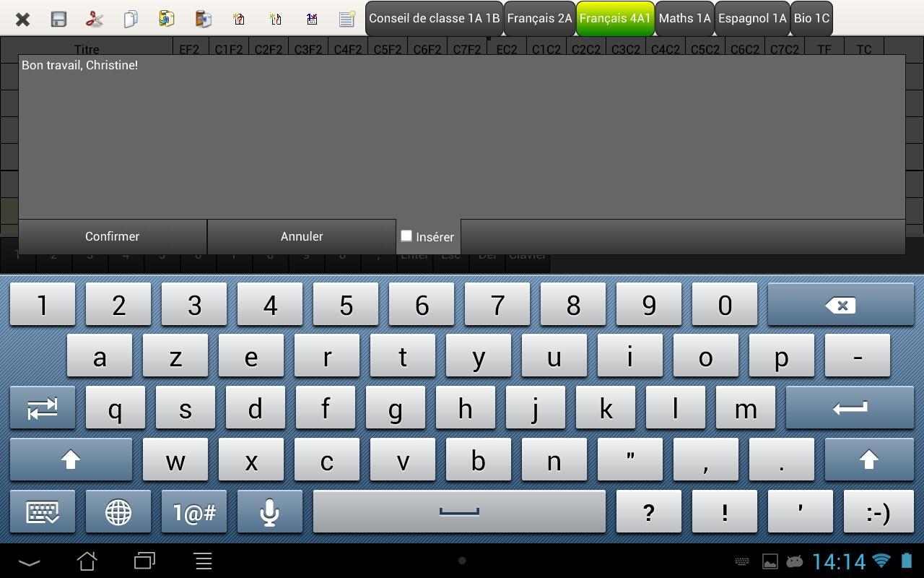This screenshot has width=924, height=578.
Task: Tap the question mark key
Action: pyautogui.click(x=649, y=512)
